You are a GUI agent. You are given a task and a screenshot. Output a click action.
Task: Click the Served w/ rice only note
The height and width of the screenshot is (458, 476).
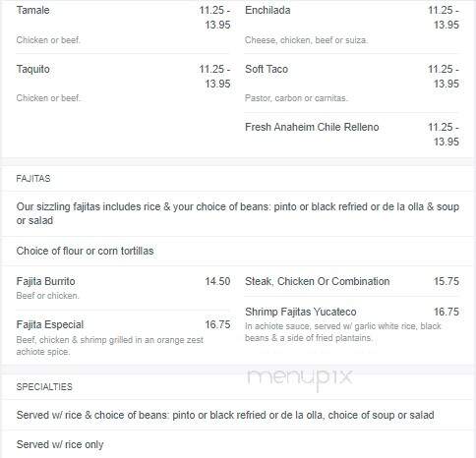[60, 444]
